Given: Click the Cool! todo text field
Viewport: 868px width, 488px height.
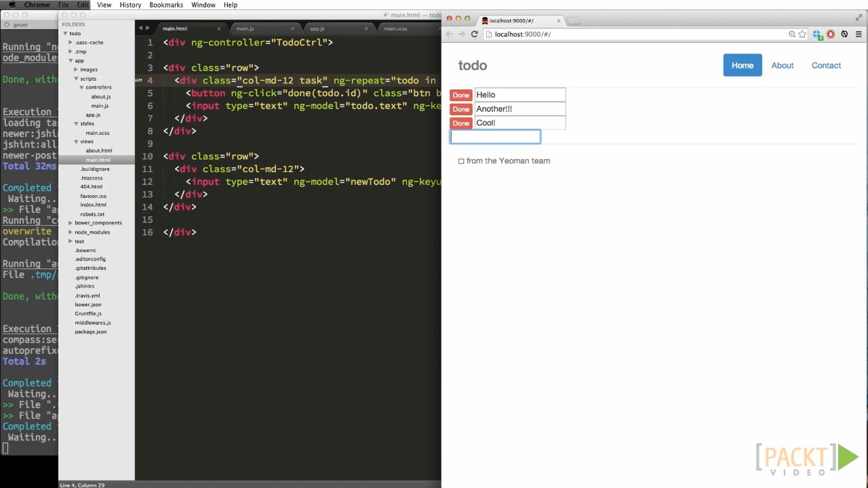Looking at the screenshot, I should pyautogui.click(x=520, y=123).
